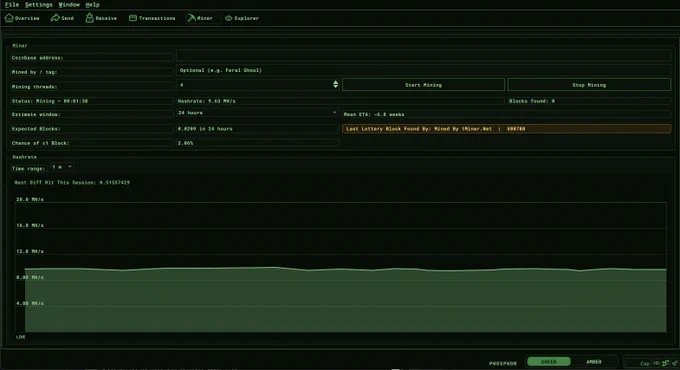The image size is (680, 370).
Task: Click the network connections icon in status bar
Action: click(x=665, y=363)
